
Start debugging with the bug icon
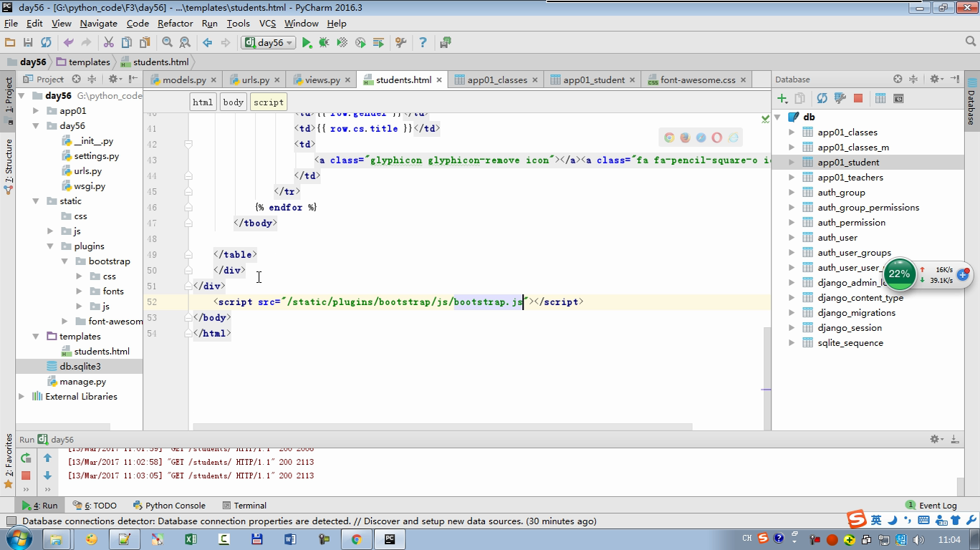(x=324, y=43)
